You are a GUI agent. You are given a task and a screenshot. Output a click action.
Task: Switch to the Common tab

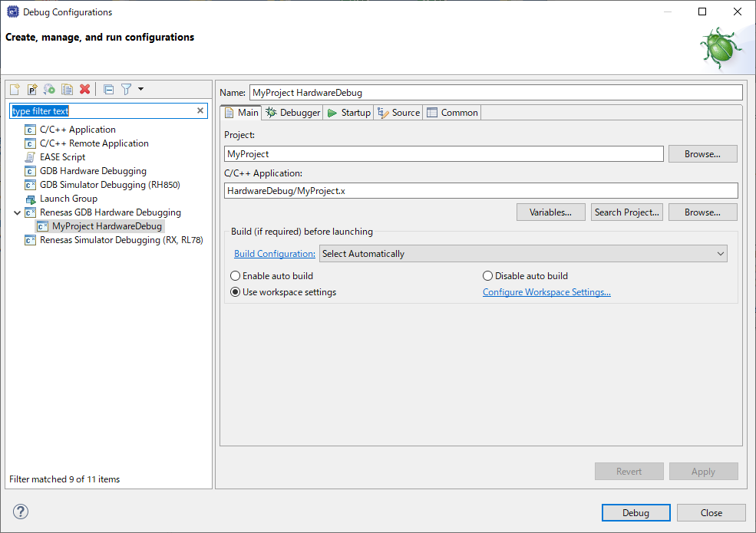452,113
